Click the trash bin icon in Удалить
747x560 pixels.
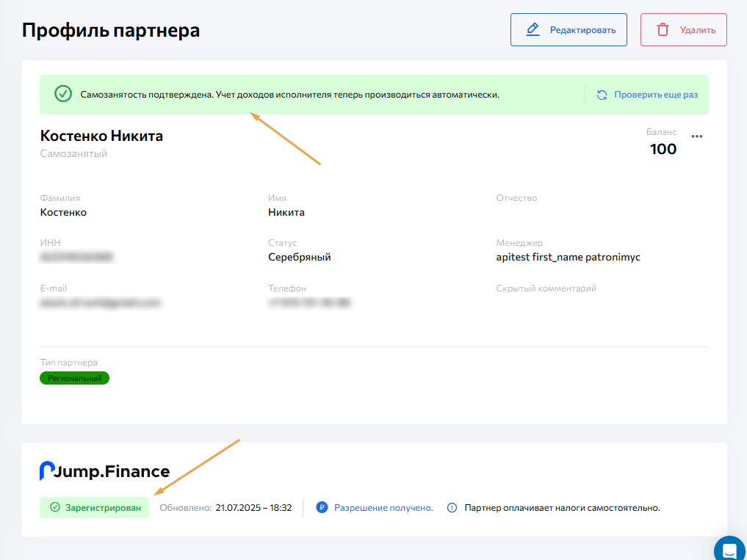[663, 30]
